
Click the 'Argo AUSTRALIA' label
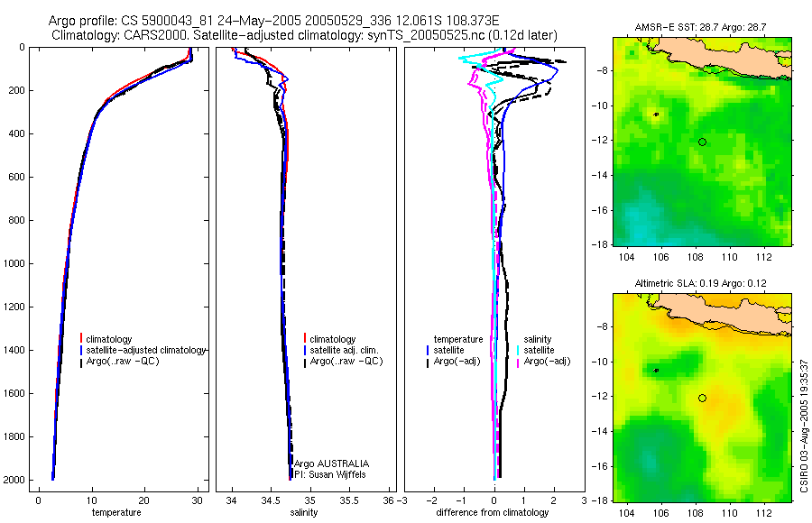tap(331, 463)
